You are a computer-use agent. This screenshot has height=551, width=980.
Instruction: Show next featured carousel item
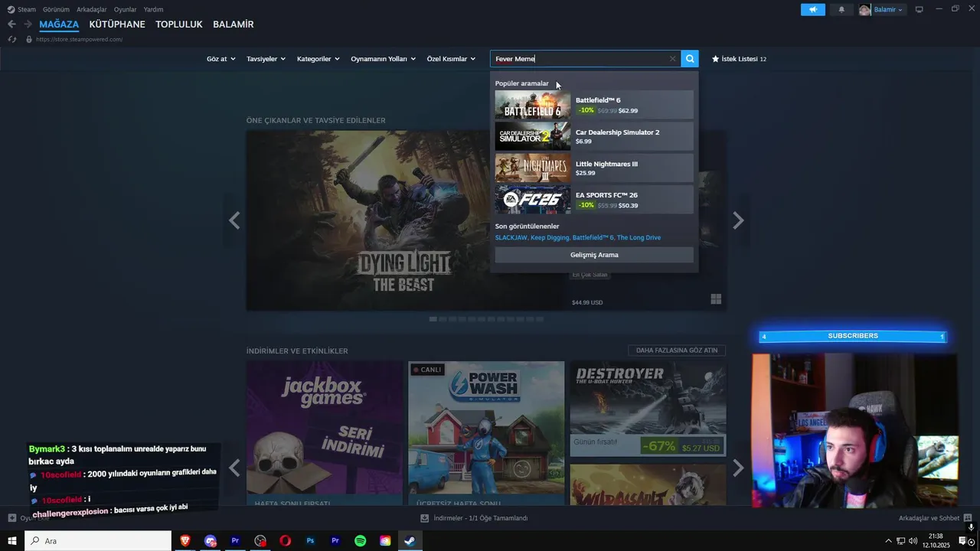pyautogui.click(x=738, y=220)
